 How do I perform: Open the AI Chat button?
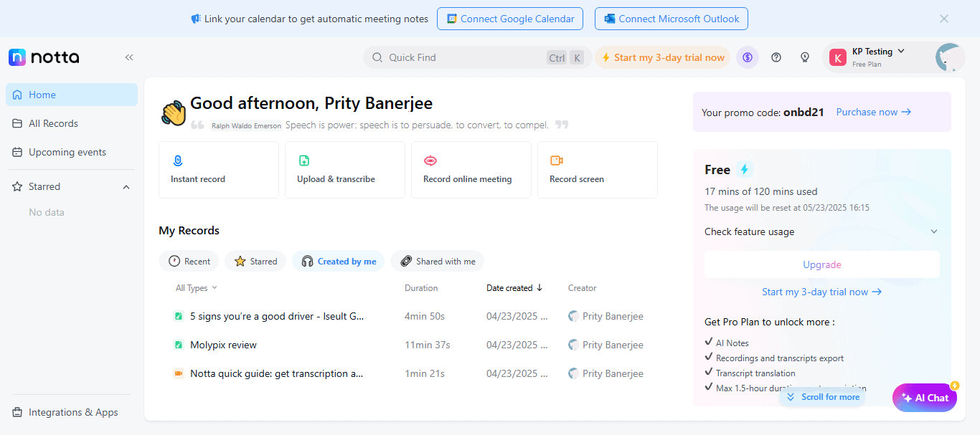(924, 398)
